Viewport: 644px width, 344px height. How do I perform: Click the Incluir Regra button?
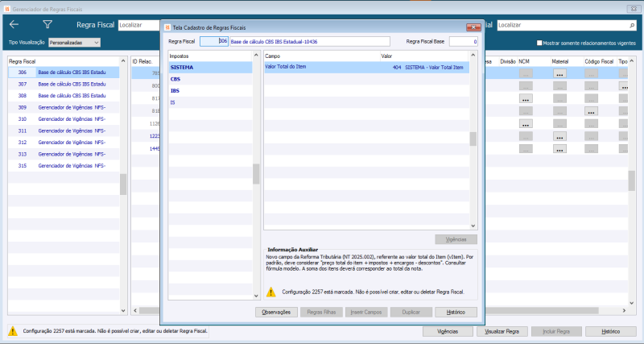pyautogui.click(x=556, y=331)
